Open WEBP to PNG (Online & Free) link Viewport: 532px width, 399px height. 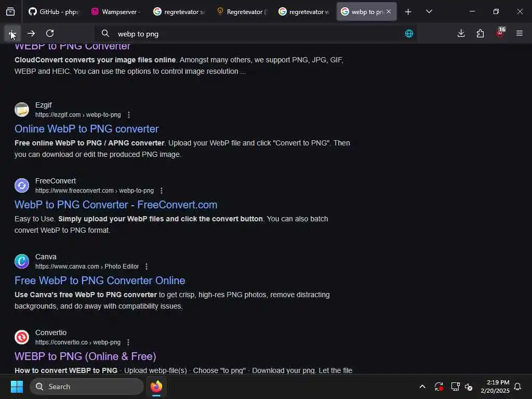point(85,356)
